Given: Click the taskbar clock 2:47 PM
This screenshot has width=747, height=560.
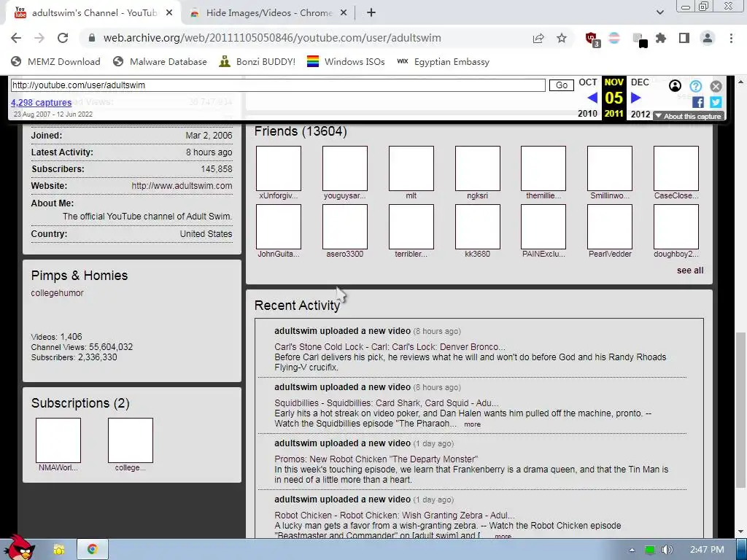Looking at the screenshot, I should 707,550.
